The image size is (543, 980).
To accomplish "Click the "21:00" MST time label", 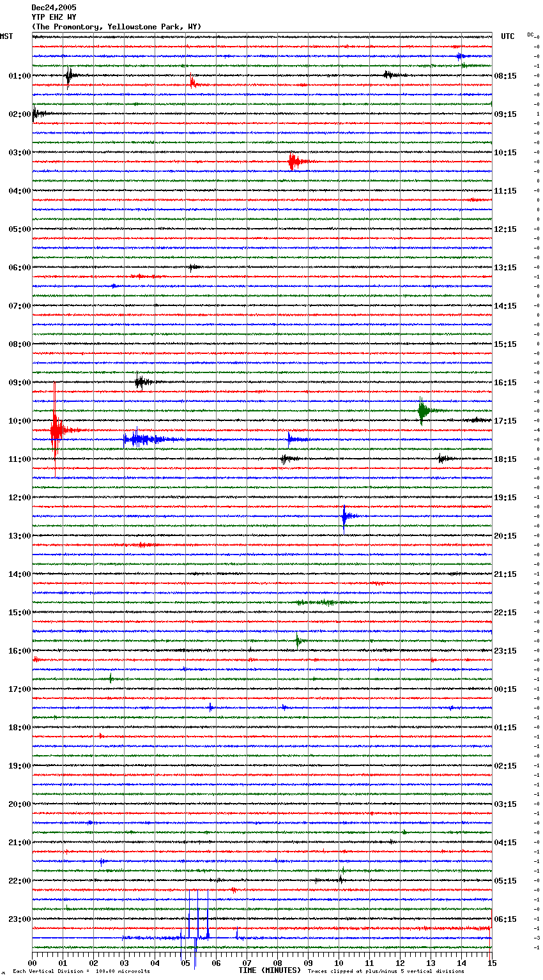I will pos(19,843).
